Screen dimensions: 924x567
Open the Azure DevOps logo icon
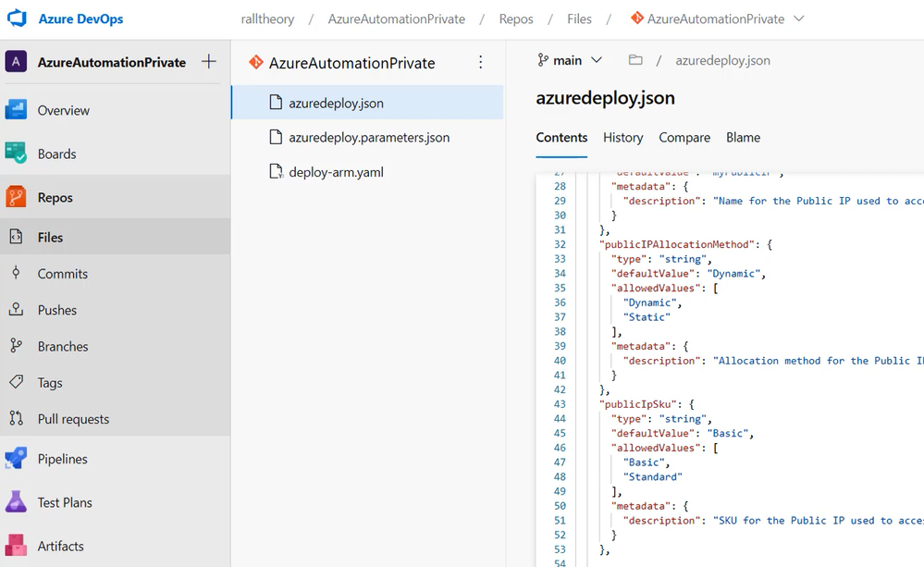point(17,18)
